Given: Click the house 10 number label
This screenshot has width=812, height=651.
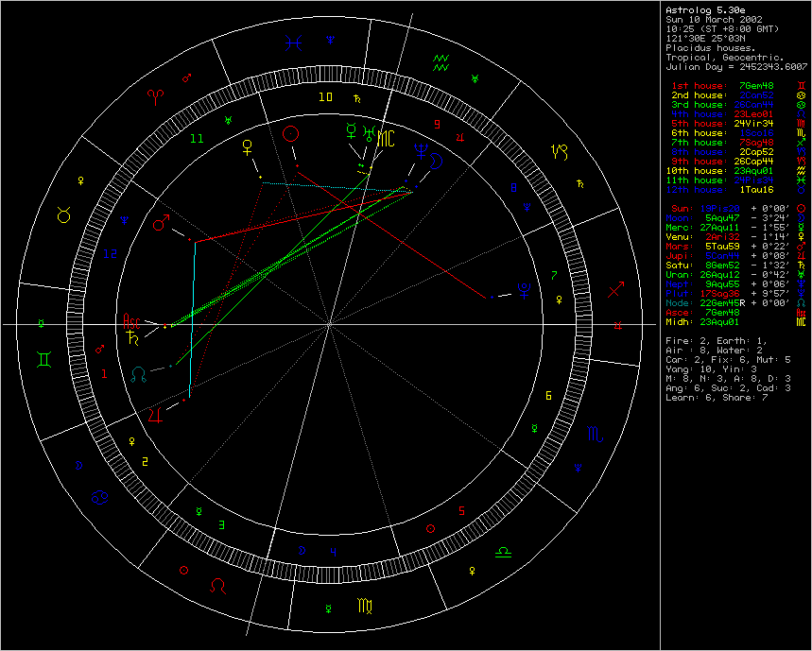Looking at the screenshot, I should pyautogui.click(x=324, y=96).
